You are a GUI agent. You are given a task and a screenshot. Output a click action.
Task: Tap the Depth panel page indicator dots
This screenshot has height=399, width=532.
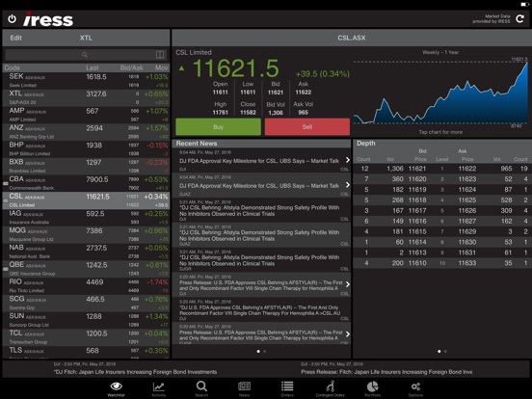coord(442,351)
